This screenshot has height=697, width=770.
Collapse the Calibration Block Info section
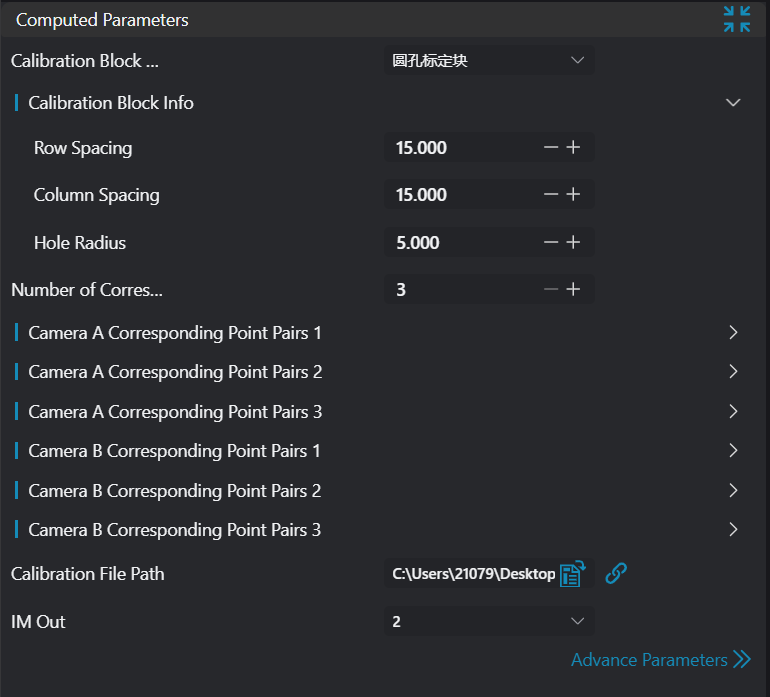pos(733,103)
